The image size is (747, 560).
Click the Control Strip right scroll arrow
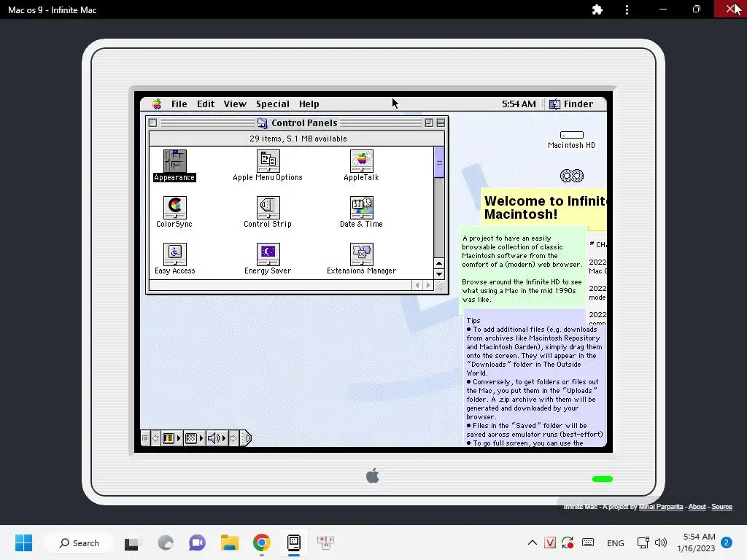pyautogui.click(x=233, y=438)
